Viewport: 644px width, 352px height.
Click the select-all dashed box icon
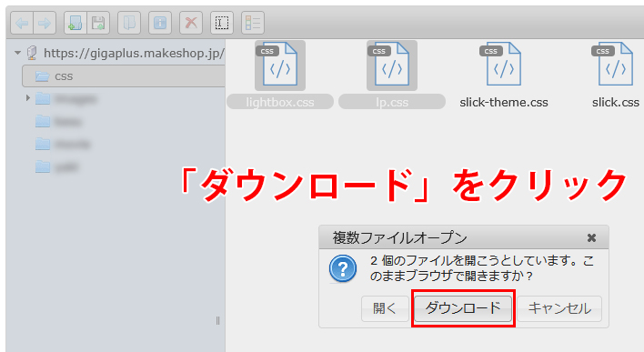click(222, 23)
